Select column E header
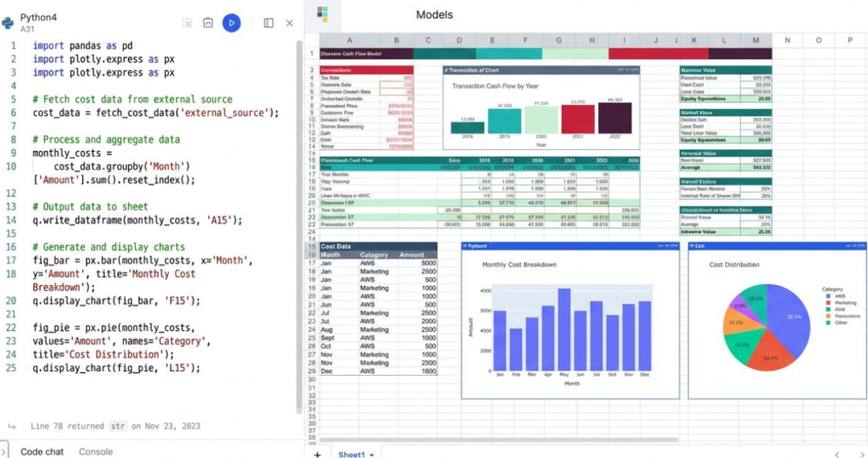Screen dimensions: 868x458 pyautogui.click(x=492, y=40)
